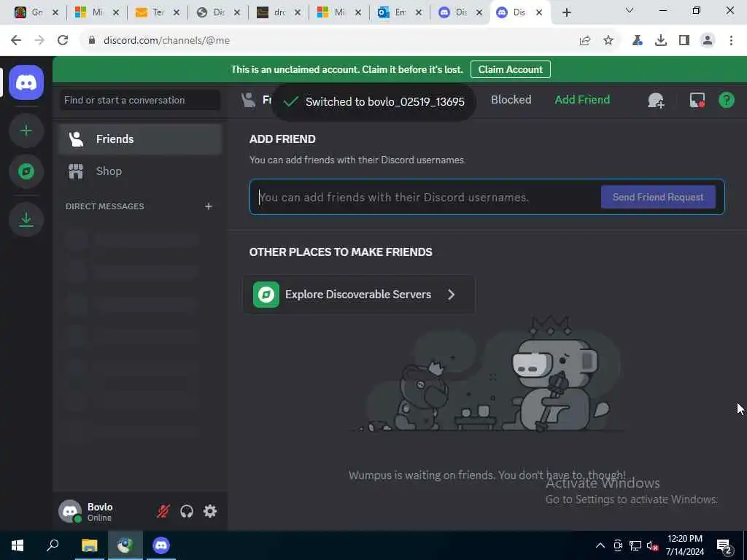Image resolution: width=747 pixels, height=560 pixels.
Task: Toggle browser side panel icon
Action: click(684, 41)
